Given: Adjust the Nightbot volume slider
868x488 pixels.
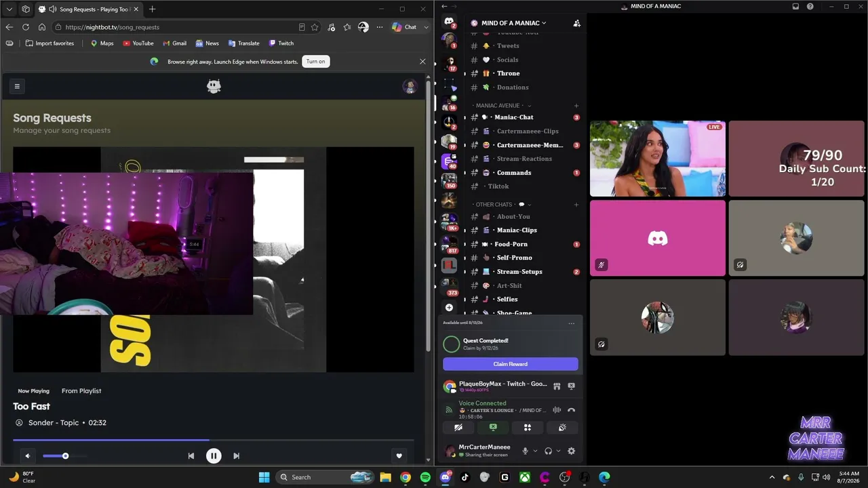Looking at the screenshot, I should [x=64, y=455].
